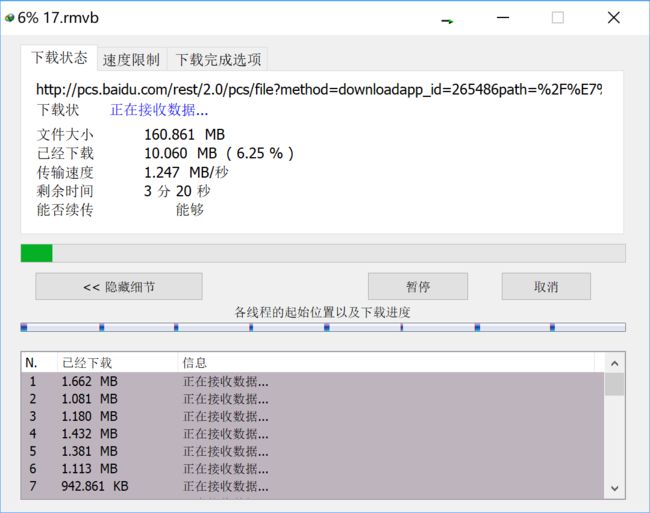
Task: Click the 剩余时间 label
Action: [65, 191]
